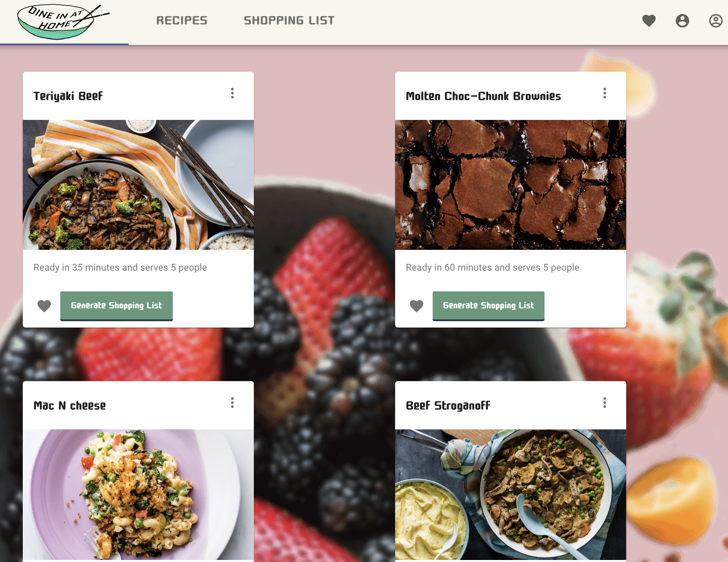The height and width of the screenshot is (562, 728).
Task: Open the favorites heart in navbar
Action: click(x=649, y=21)
